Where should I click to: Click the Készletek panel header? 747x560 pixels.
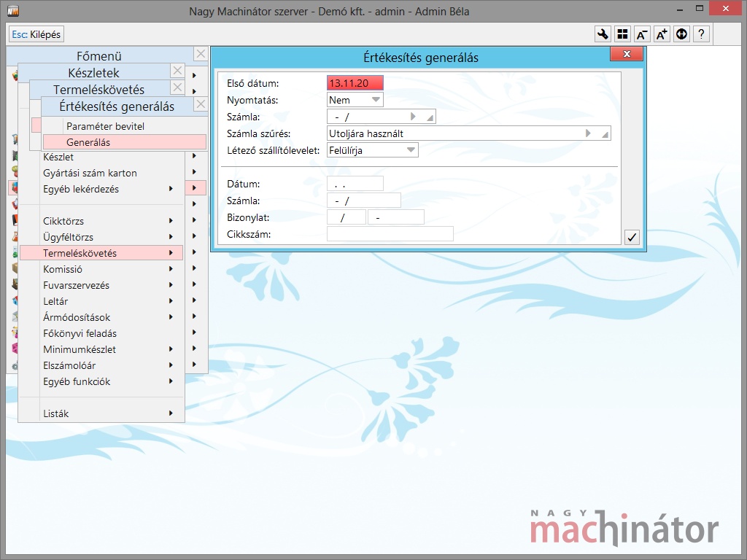[94, 72]
